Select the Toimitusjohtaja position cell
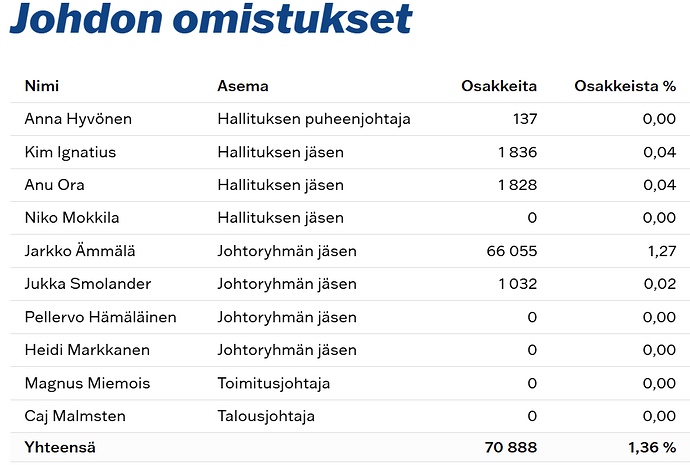690x465 pixels. pos(274,383)
